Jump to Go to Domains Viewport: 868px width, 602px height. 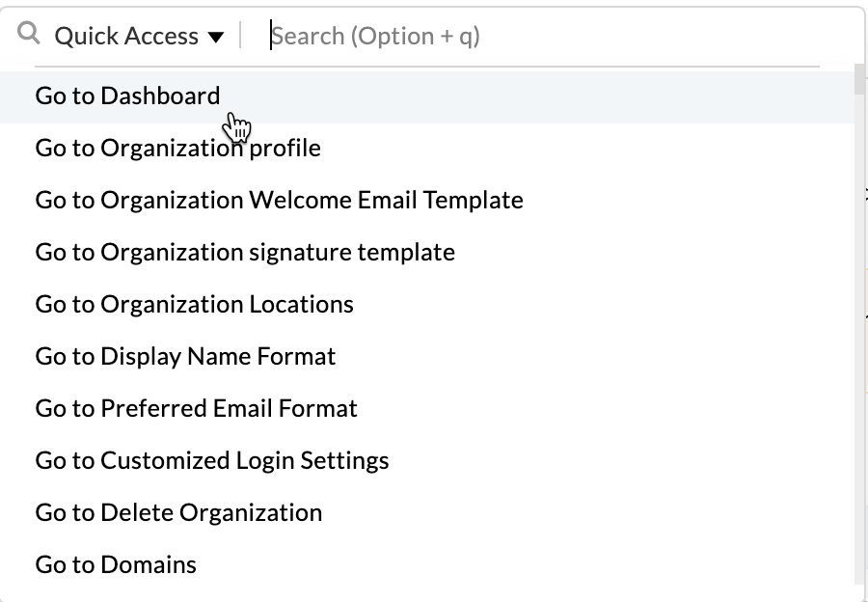[116, 565]
